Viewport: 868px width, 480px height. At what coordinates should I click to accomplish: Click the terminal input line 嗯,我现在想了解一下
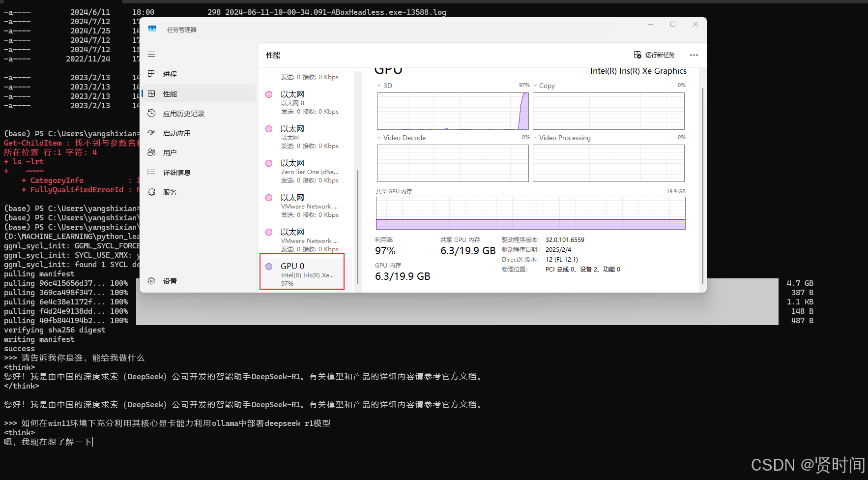(48, 442)
